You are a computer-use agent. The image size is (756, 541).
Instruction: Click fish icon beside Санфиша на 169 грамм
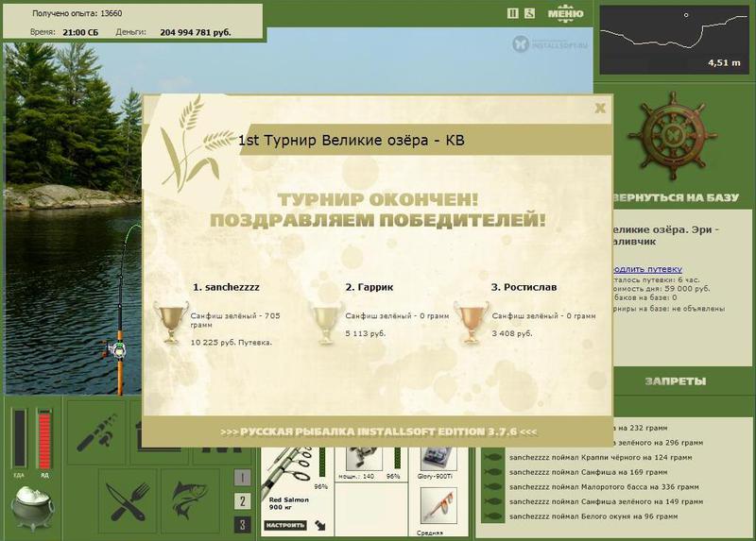tap(491, 472)
